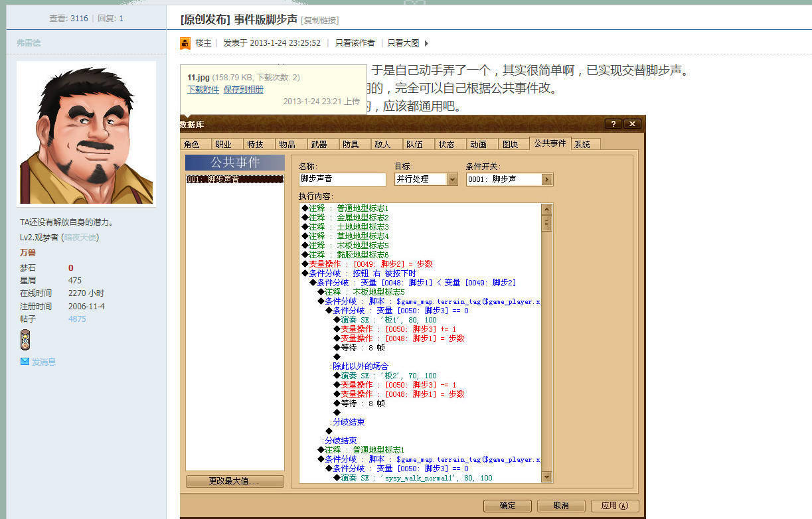The width and height of the screenshot is (812, 519).
Task: Click the arrow icon beside 只看大图
Action: click(426, 43)
